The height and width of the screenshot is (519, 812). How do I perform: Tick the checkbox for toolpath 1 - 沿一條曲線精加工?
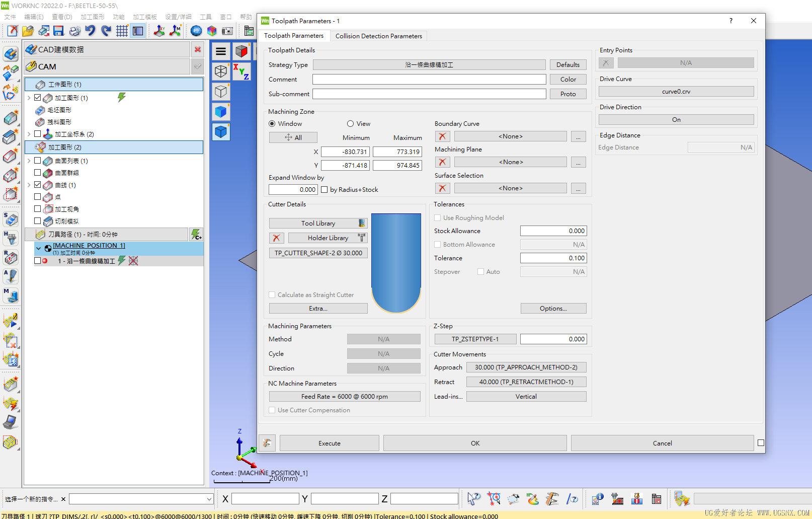(37, 261)
